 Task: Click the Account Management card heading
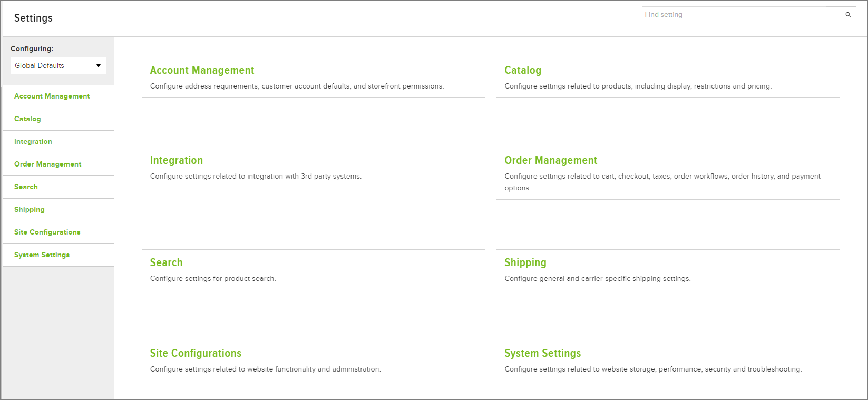[x=202, y=70]
